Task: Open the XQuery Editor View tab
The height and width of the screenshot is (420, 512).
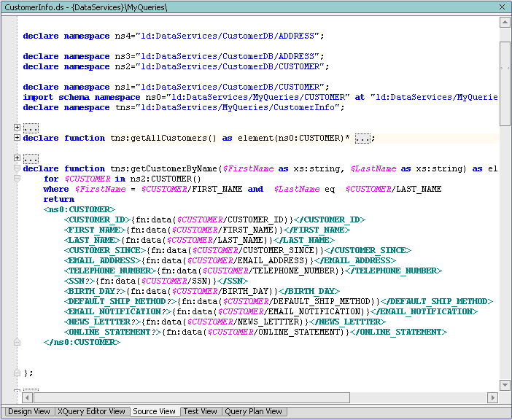Action: point(91,411)
